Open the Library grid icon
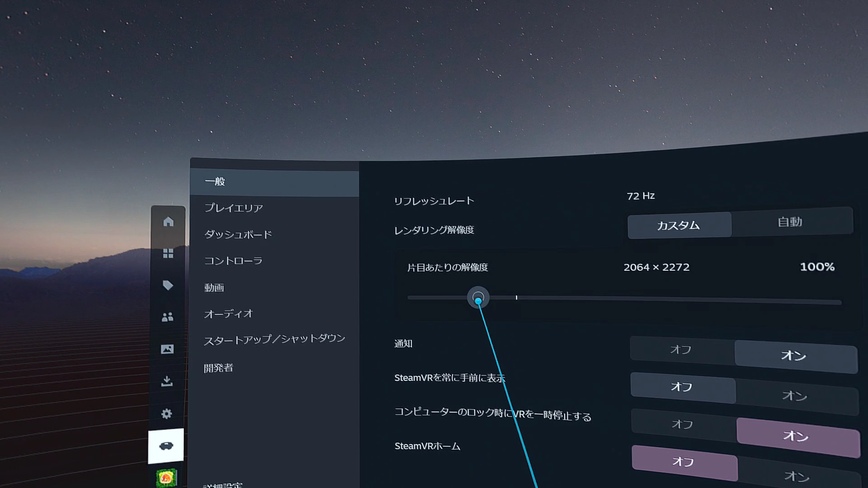 pyautogui.click(x=168, y=253)
